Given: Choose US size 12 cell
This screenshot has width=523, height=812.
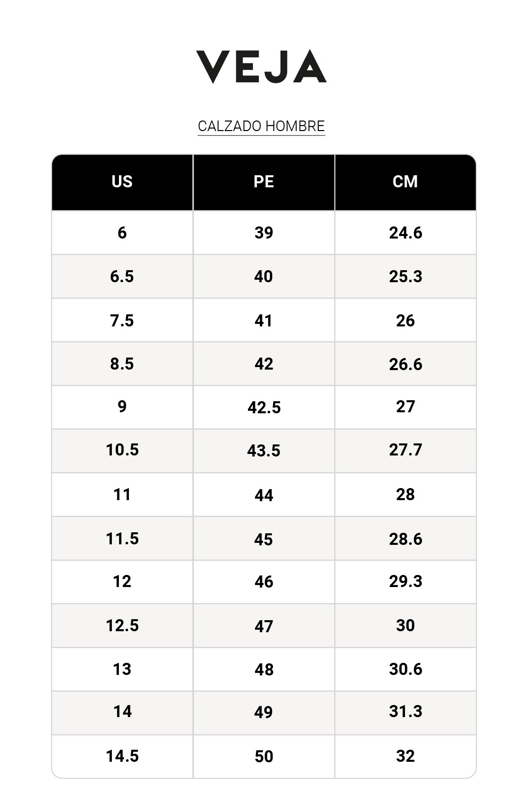Looking at the screenshot, I should coord(122,582).
